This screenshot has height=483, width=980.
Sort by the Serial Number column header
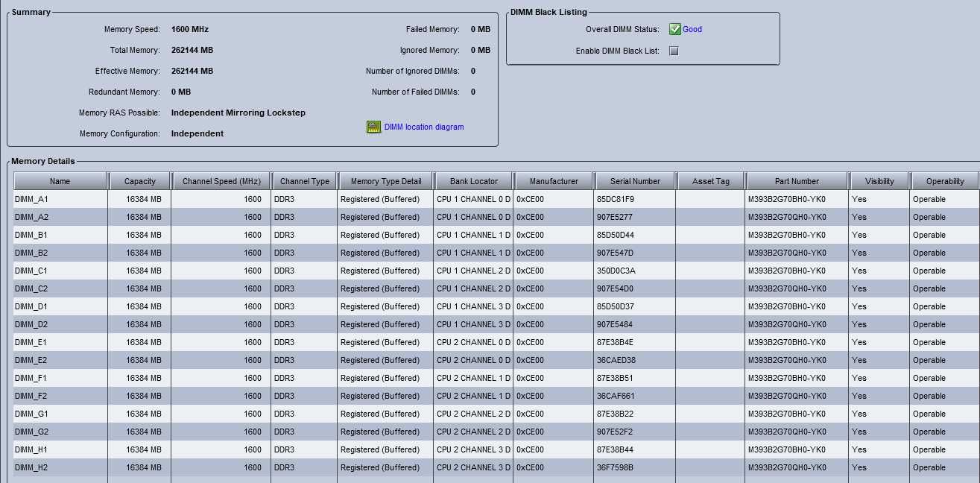pyautogui.click(x=635, y=181)
